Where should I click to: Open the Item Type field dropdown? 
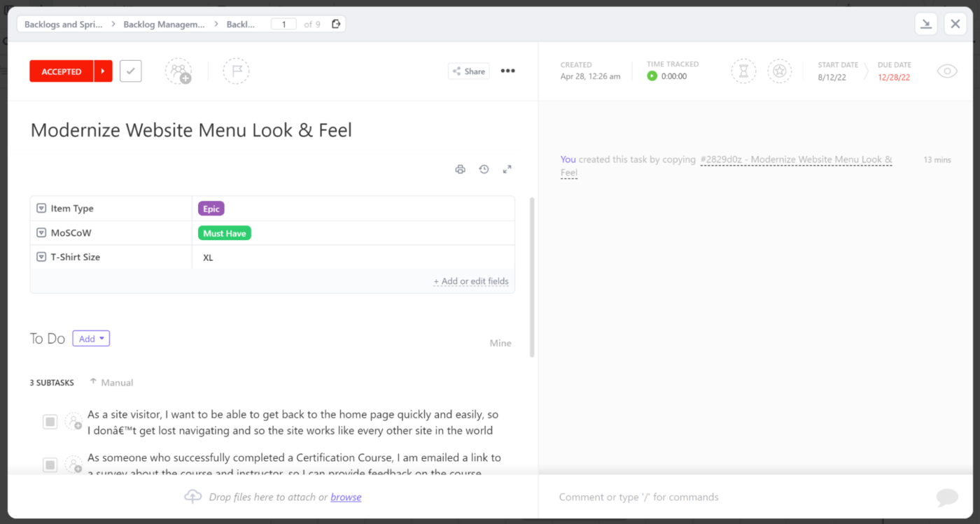coord(41,208)
